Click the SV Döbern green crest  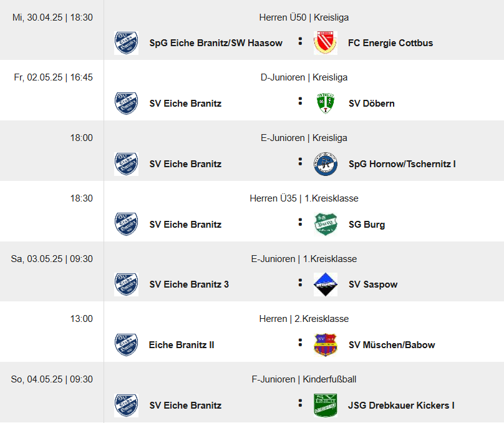[326, 103]
